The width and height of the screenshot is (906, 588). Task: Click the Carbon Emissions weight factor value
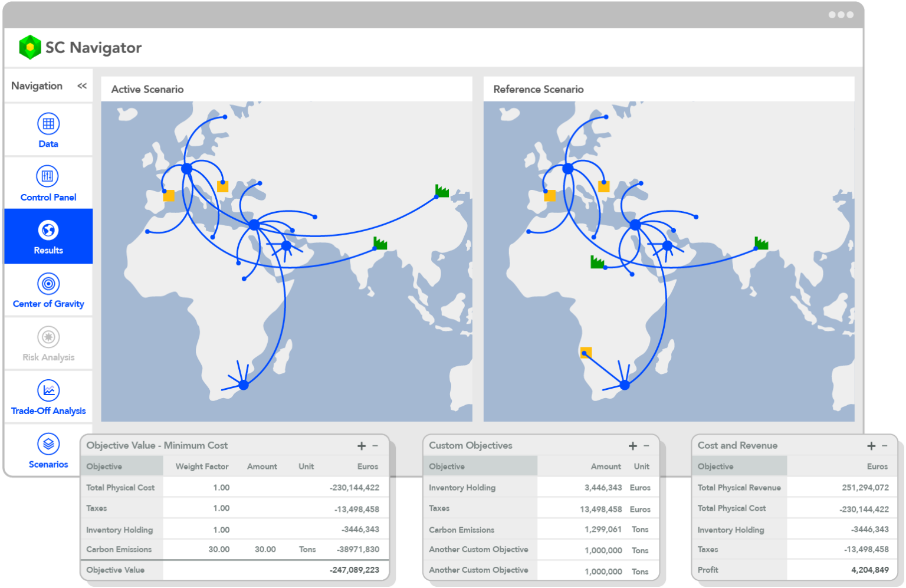(218, 549)
